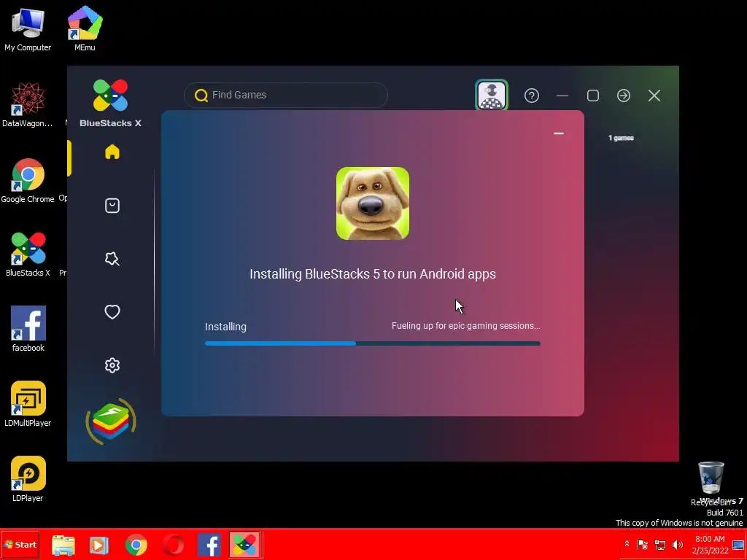Click BlueStacks X taskbar button

245,545
